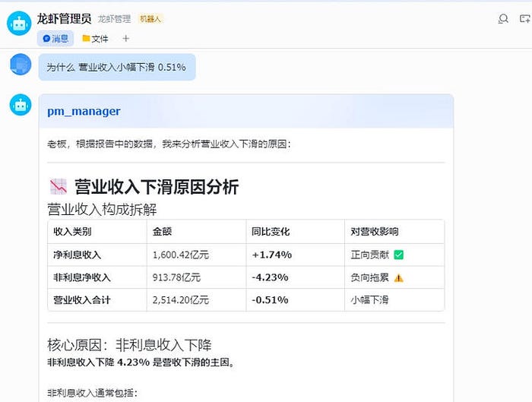
Task: Click the intro sentence starting with 老板
Action: pos(169,144)
